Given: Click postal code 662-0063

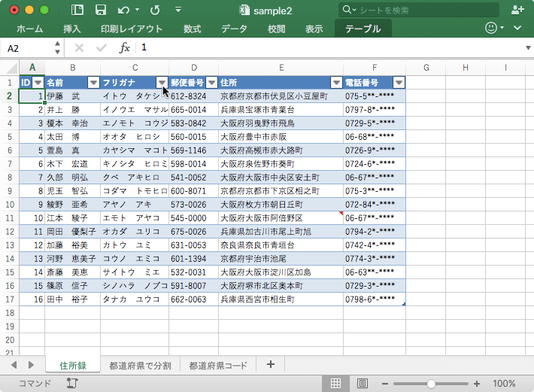Looking at the screenshot, I should point(193,299).
